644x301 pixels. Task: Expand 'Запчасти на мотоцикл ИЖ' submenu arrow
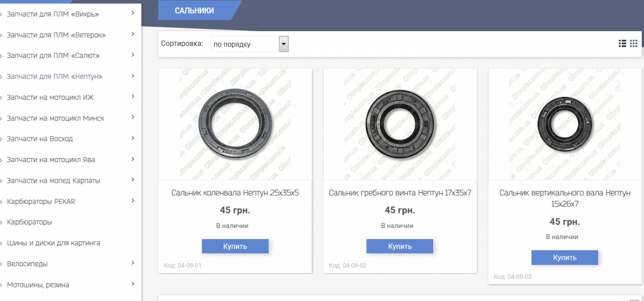pos(133,97)
